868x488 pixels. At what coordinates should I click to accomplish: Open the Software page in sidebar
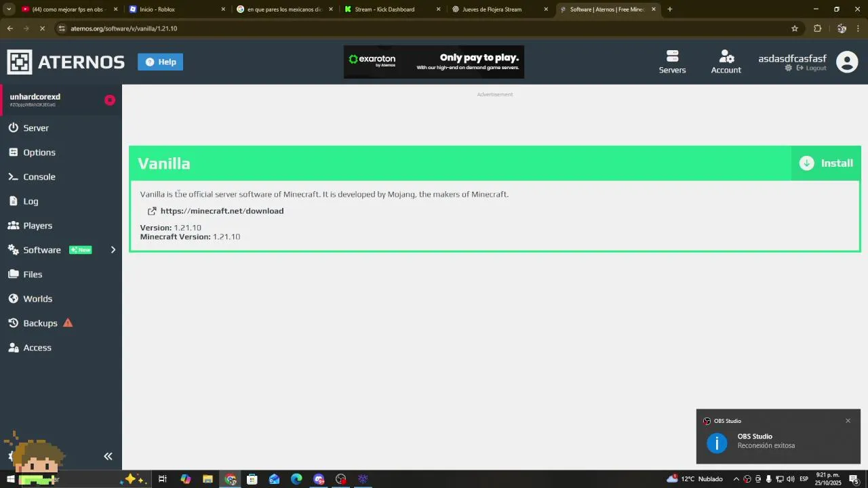[x=42, y=250]
